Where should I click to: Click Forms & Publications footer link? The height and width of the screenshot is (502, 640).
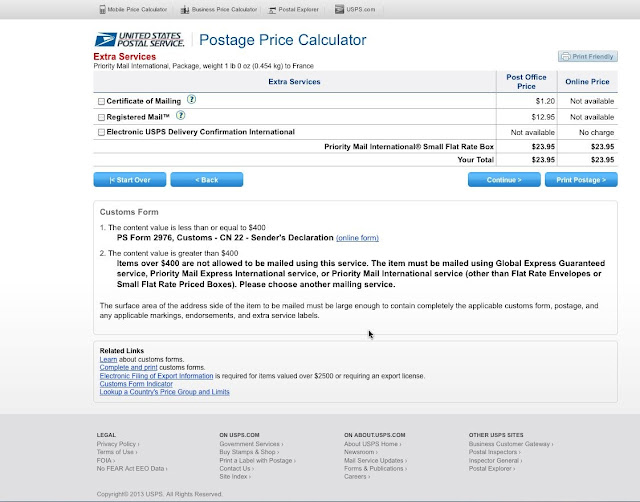pos(375,469)
